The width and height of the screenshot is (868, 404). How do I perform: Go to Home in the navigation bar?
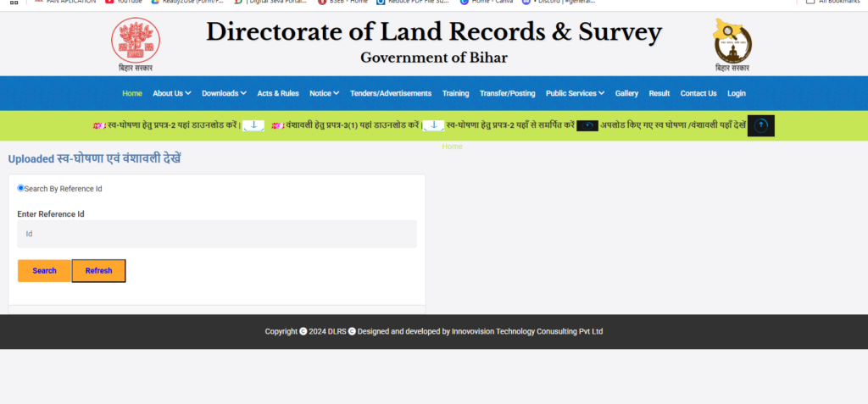click(x=132, y=93)
